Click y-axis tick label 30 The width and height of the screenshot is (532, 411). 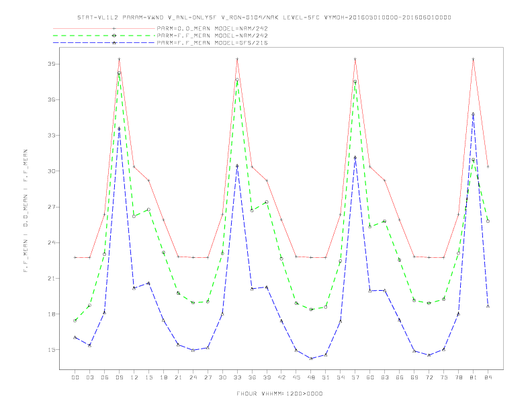[x=52, y=171]
